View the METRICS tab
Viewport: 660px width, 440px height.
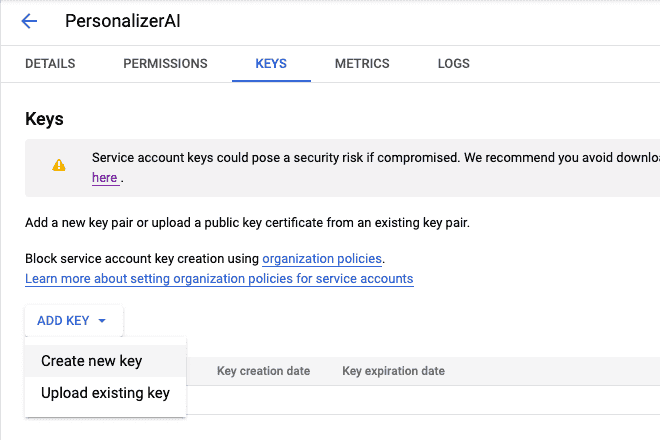point(362,64)
